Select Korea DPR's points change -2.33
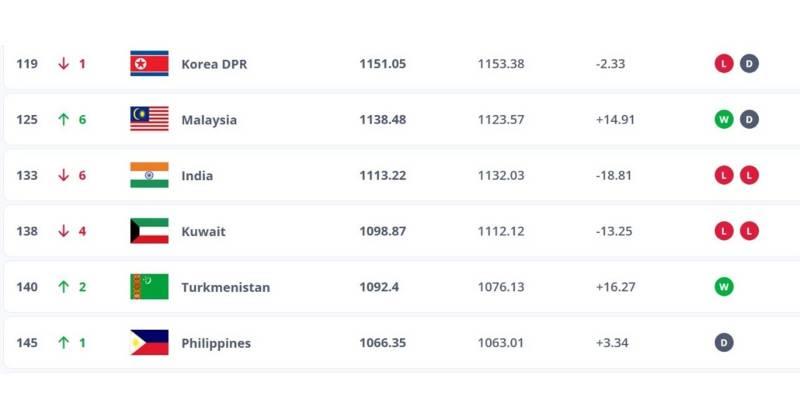 tap(610, 64)
